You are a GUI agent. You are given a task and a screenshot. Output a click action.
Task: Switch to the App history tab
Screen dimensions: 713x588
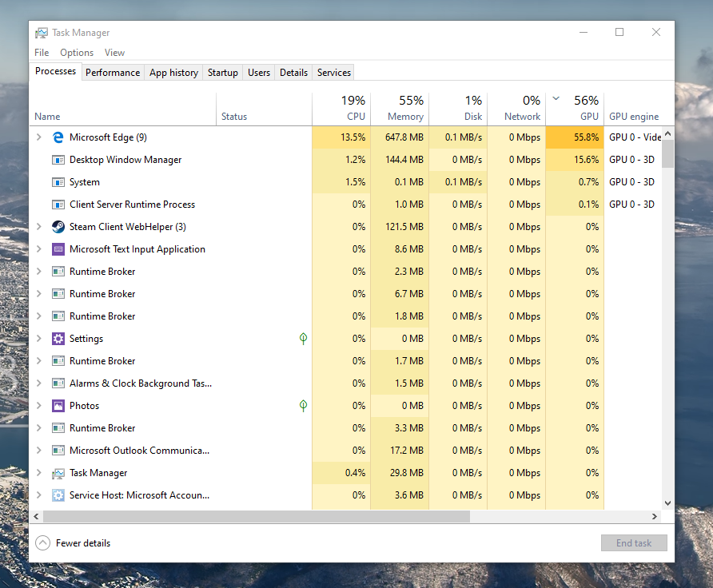(173, 73)
